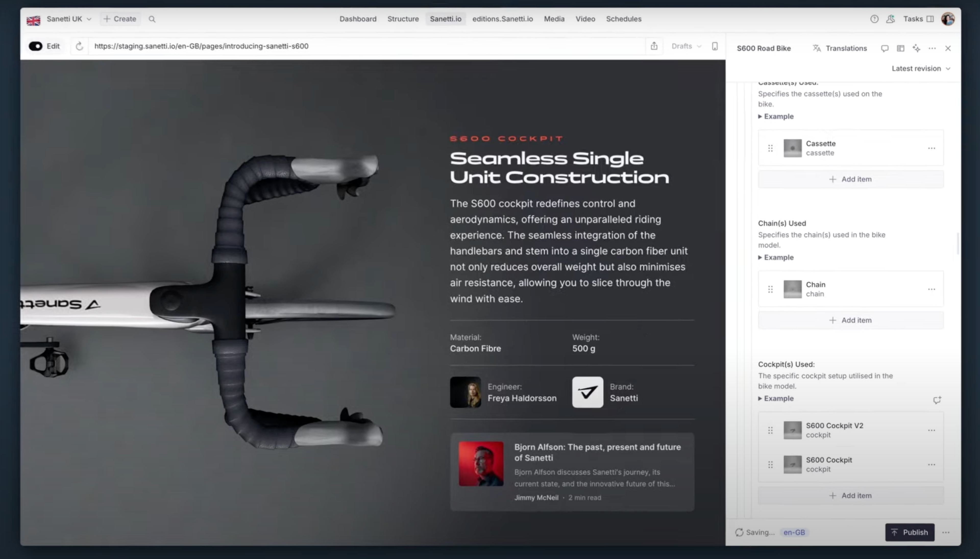
Task: Open the S600 Cockpit V2 options menu
Action: (x=931, y=430)
